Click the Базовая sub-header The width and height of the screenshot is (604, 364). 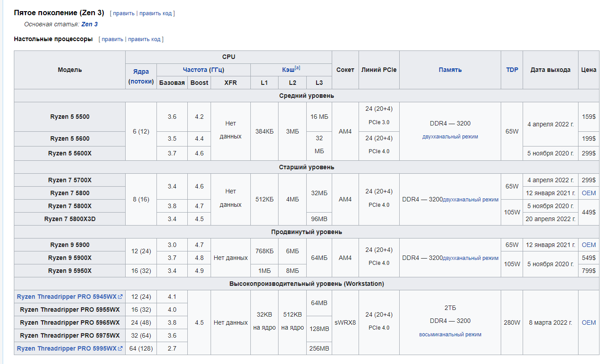coord(172,83)
